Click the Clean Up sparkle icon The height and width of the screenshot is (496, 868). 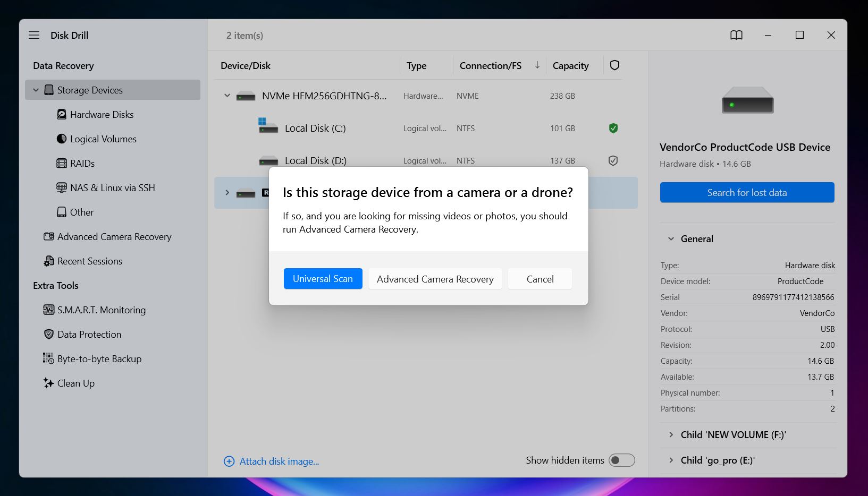[48, 383]
